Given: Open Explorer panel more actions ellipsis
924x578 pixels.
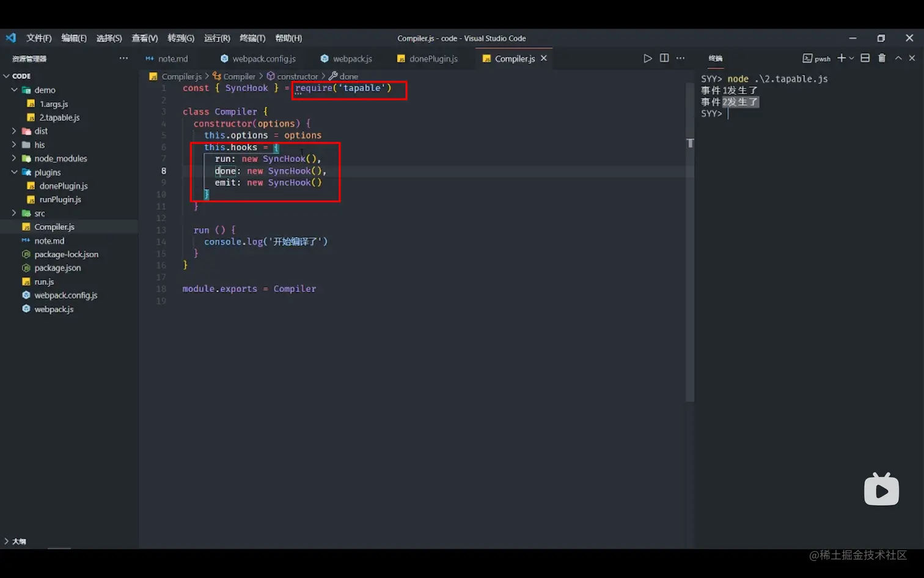Looking at the screenshot, I should 123,58.
